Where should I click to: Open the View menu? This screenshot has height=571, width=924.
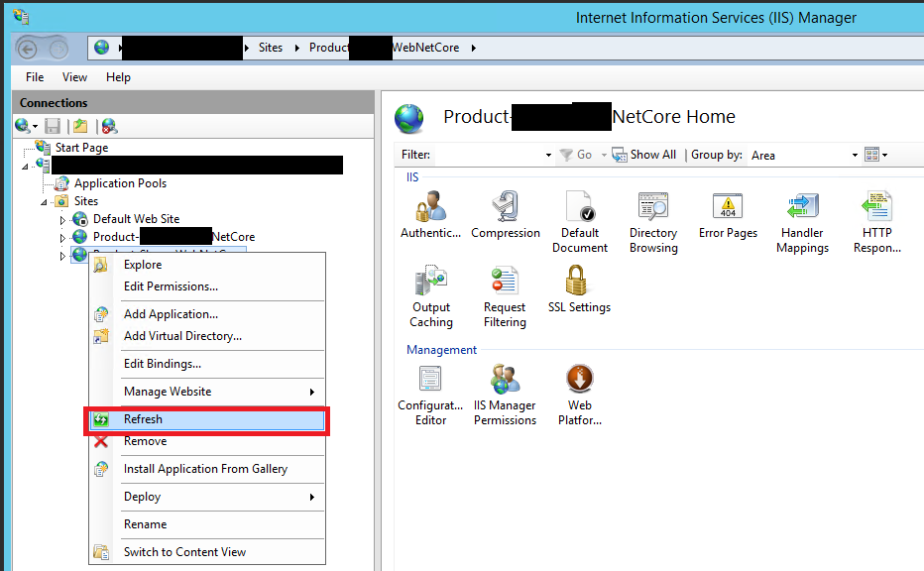coord(74,77)
